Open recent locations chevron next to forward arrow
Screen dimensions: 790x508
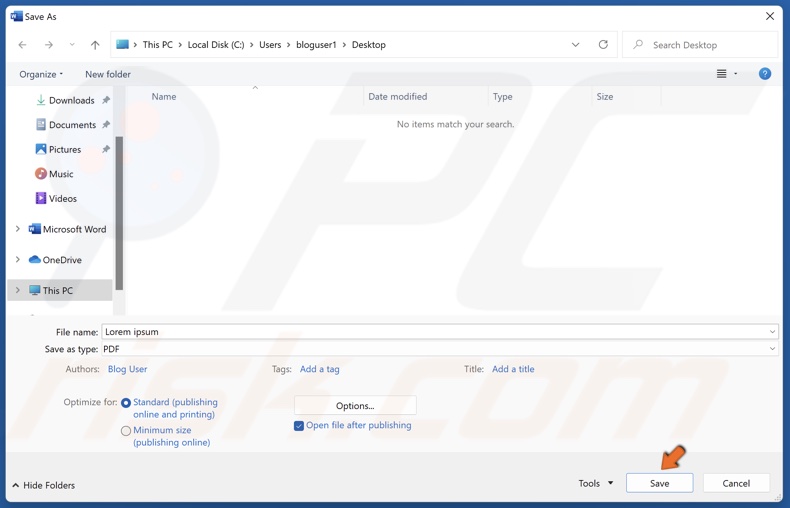(72, 45)
